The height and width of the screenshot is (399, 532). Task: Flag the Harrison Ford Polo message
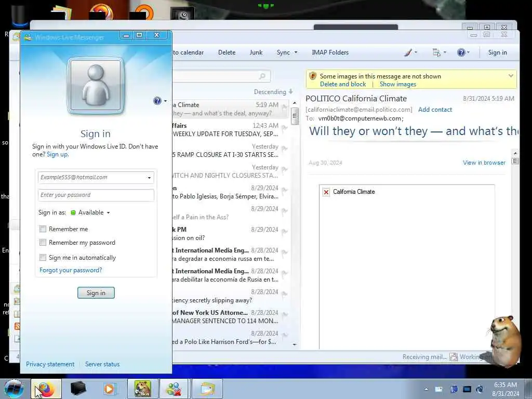pyautogui.click(x=284, y=336)
